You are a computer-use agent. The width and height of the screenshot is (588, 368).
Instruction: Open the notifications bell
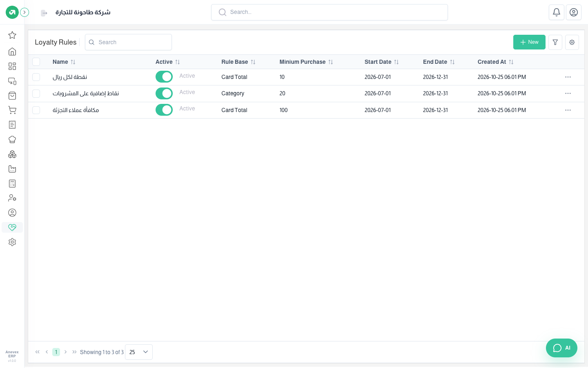click(557, 12)
